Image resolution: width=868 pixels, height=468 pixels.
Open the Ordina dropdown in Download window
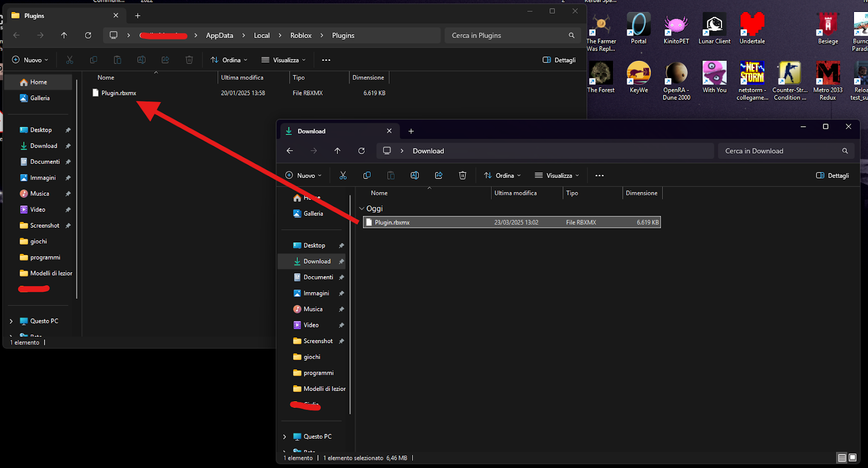(502, 175)
